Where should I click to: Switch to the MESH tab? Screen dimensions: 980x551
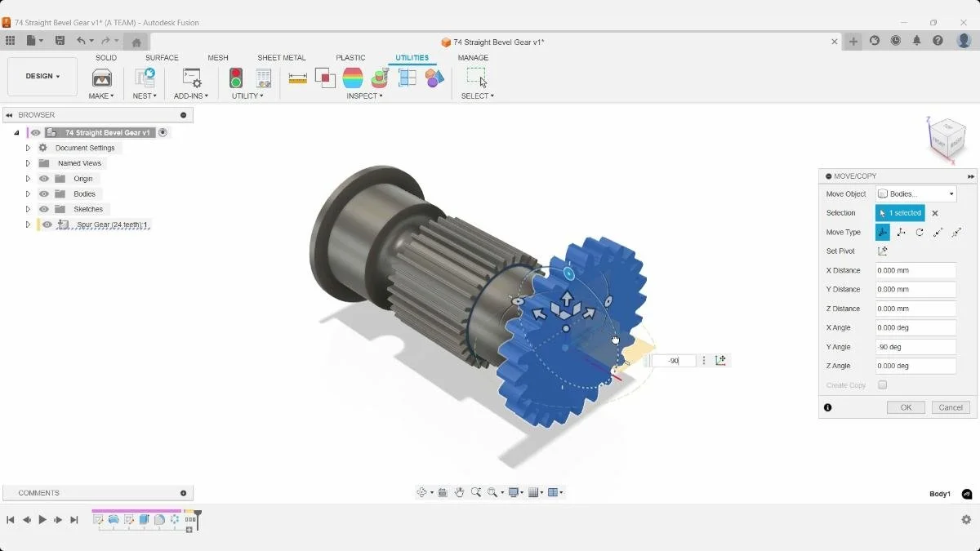pos(218,58)
